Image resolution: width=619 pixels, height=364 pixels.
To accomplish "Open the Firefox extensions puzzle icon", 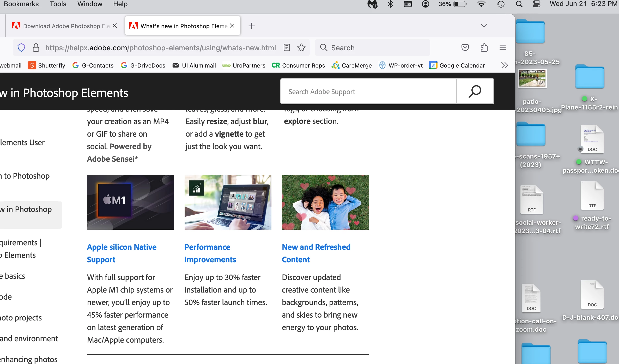I will tap(484, 47).
